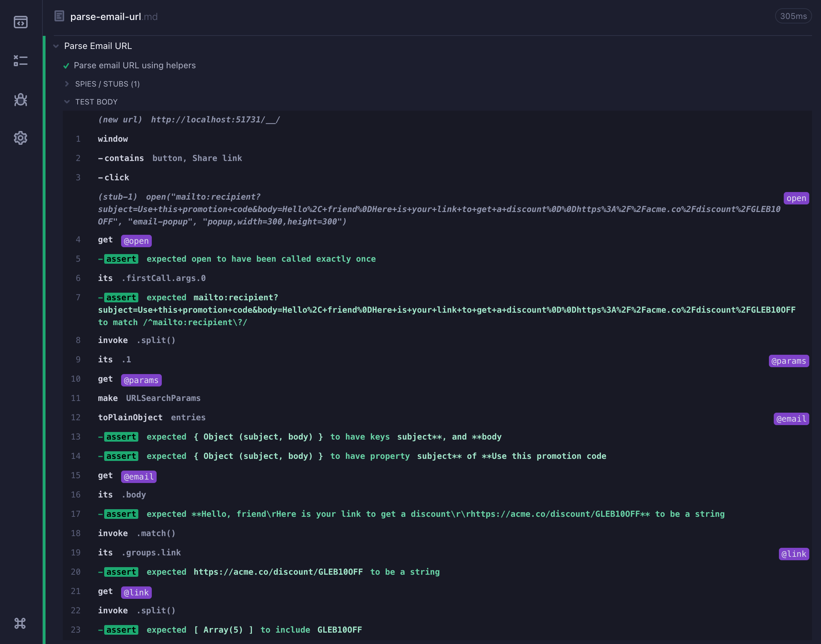Open the Debug bug icon in sidebar
The height and width of the screenshot is (644, 821).
point(20,100)
